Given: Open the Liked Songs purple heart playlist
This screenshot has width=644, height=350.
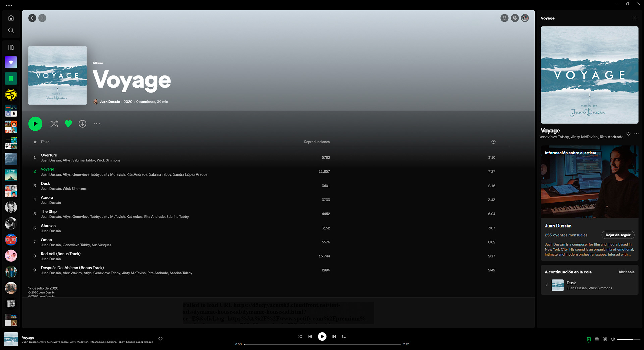Looking at the screenshot, I should coord(11,62).
